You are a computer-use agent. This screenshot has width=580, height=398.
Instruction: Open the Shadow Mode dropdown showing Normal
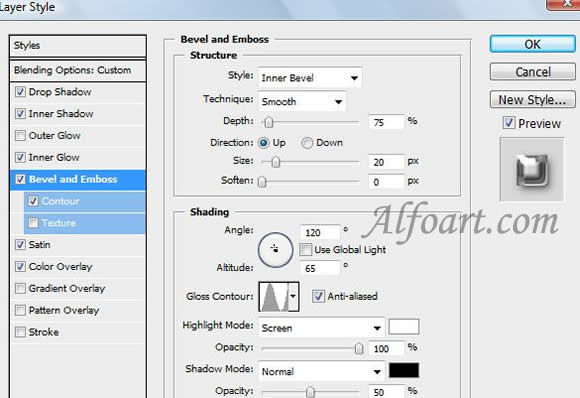click(321, 371)
